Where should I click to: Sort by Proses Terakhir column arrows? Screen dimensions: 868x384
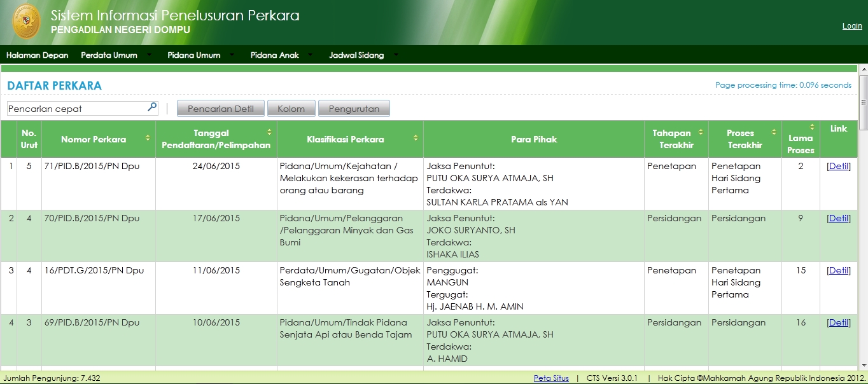click(x=774, y=132)
